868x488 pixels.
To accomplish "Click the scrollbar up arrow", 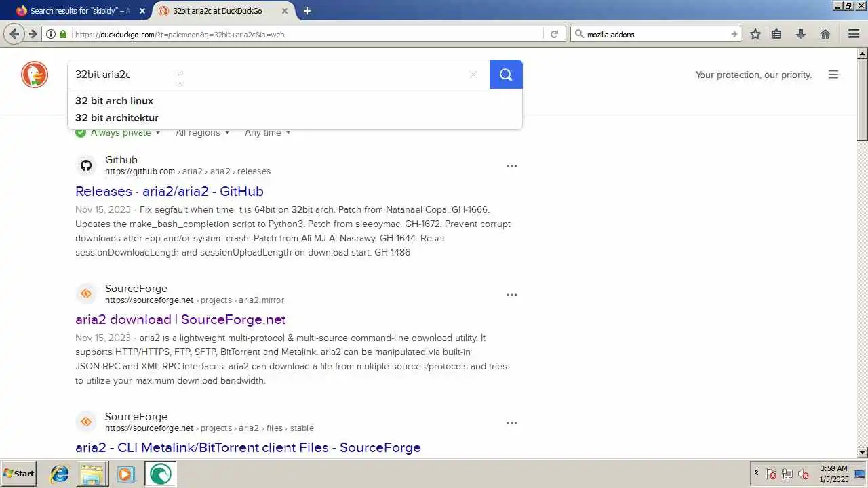I will [x=863, y=53].
